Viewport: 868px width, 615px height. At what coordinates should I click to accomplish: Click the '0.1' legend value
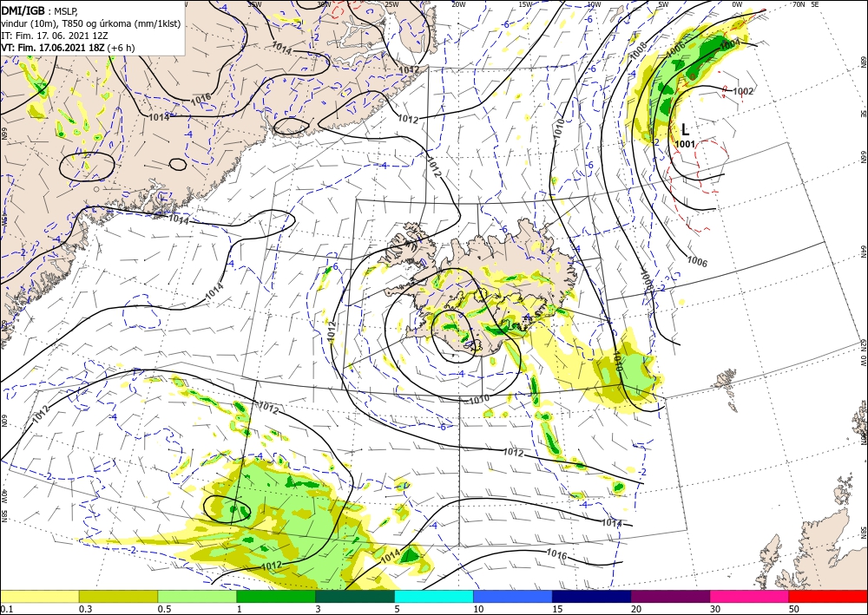pyautogui.click(x=5, y=609)
